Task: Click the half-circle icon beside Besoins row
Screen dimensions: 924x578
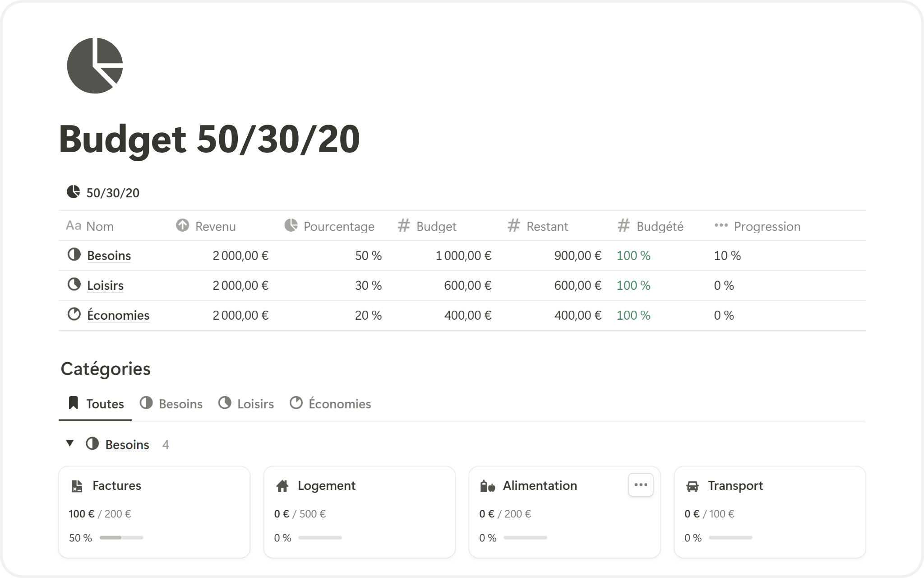Action: 74,255
